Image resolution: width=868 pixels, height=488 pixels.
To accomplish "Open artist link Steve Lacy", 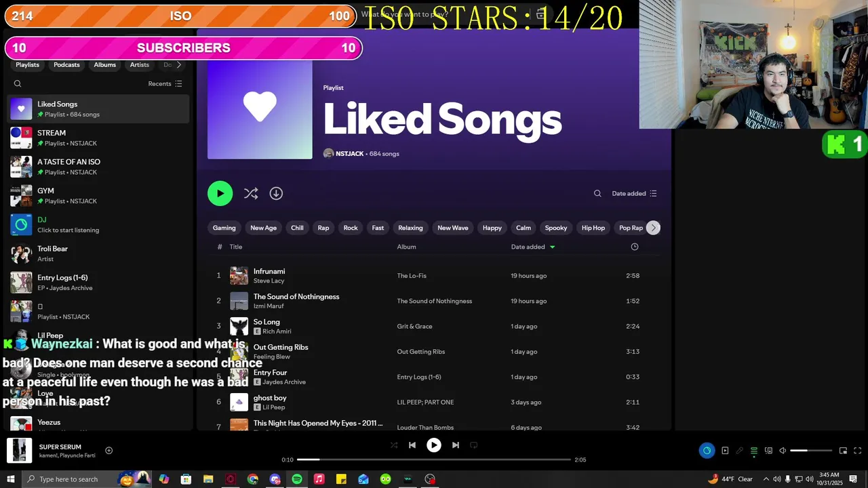I will [x=269, y=281].
